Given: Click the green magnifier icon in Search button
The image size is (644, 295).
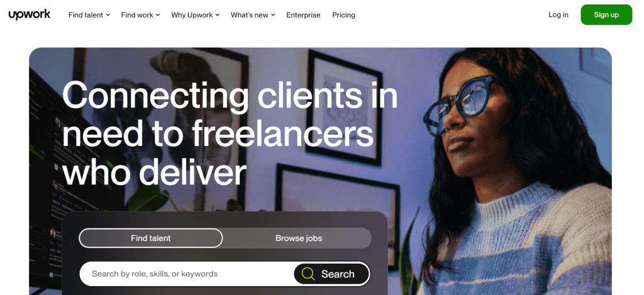Looking at the screenshot, I should (308, 274).
